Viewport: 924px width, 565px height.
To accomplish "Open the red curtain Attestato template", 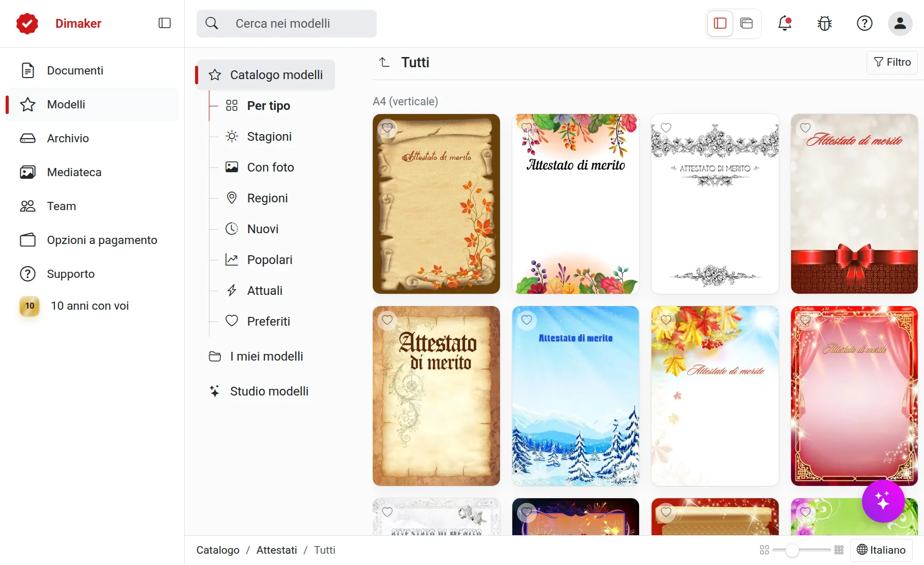I will pyautogui.click(x=854, y=396).
